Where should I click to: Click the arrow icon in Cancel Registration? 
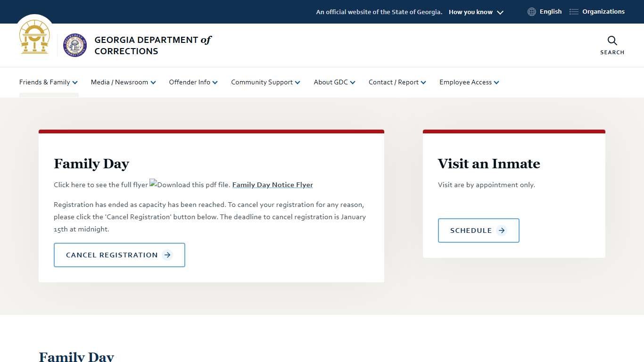click(167, 255)
